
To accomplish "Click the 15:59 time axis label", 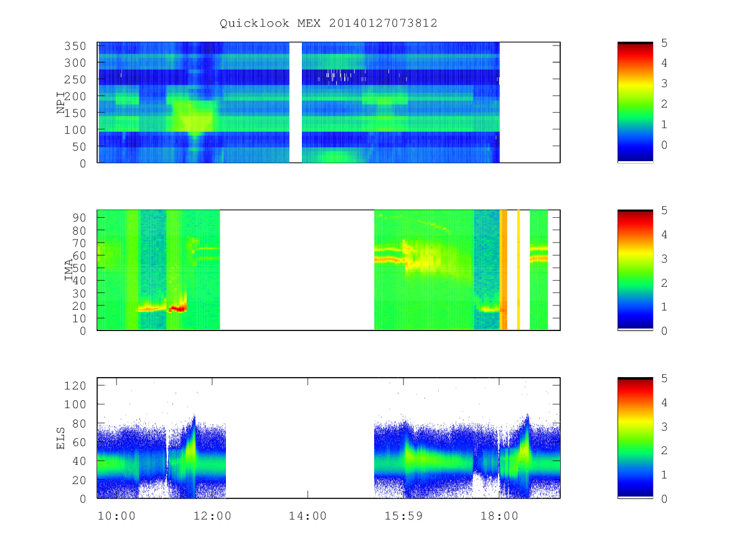I will 403,516.
